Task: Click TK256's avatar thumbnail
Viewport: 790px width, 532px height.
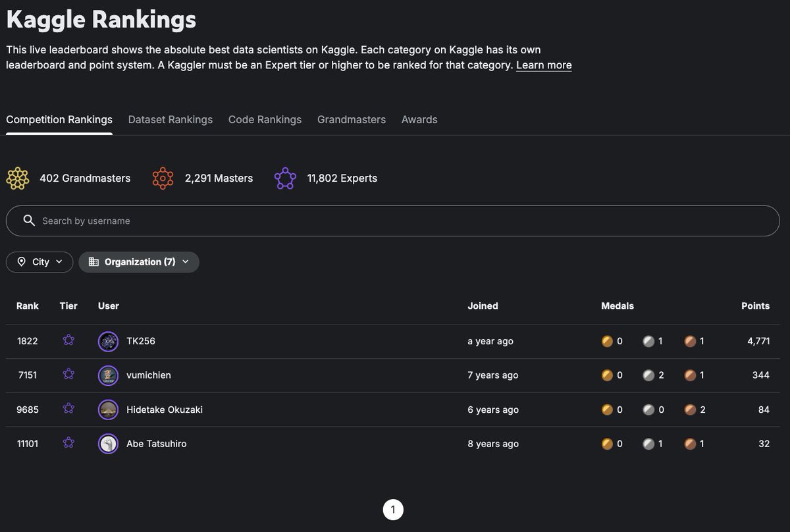Action: tap(108, 341)
